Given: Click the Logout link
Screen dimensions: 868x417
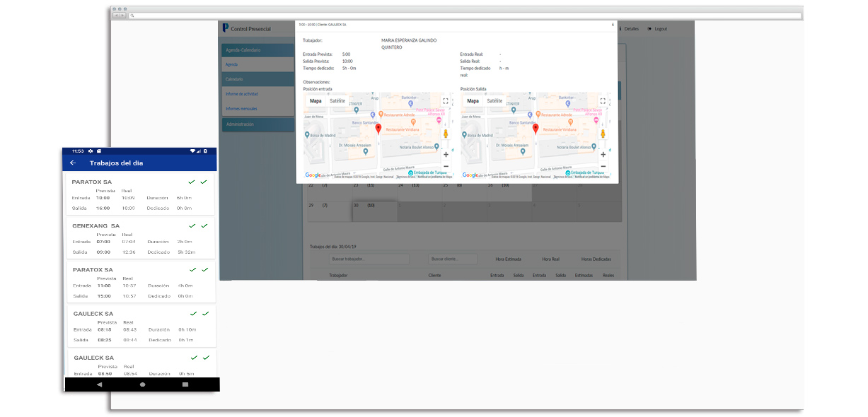Looking at the screenshot, I should pos(657,29).
